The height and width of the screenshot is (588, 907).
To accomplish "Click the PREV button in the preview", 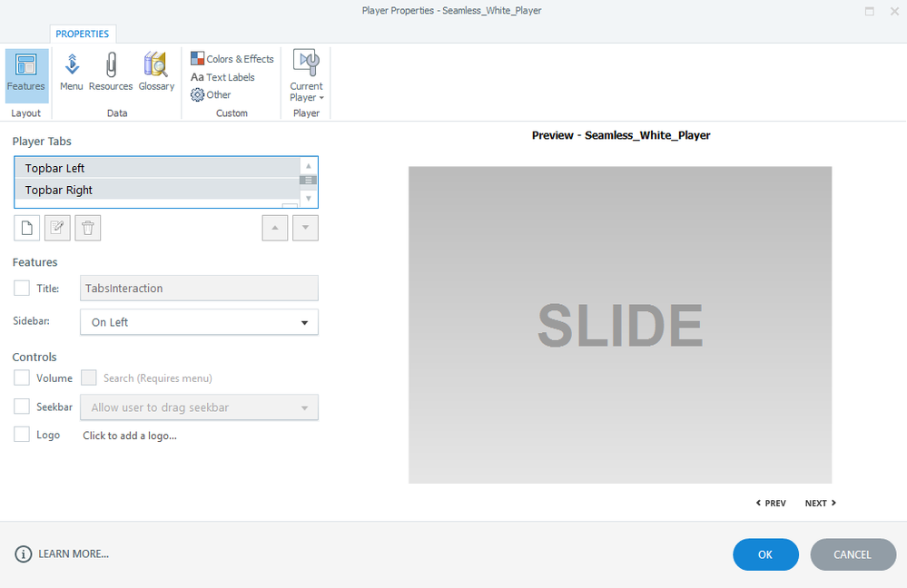I will [x=771, y=503].
